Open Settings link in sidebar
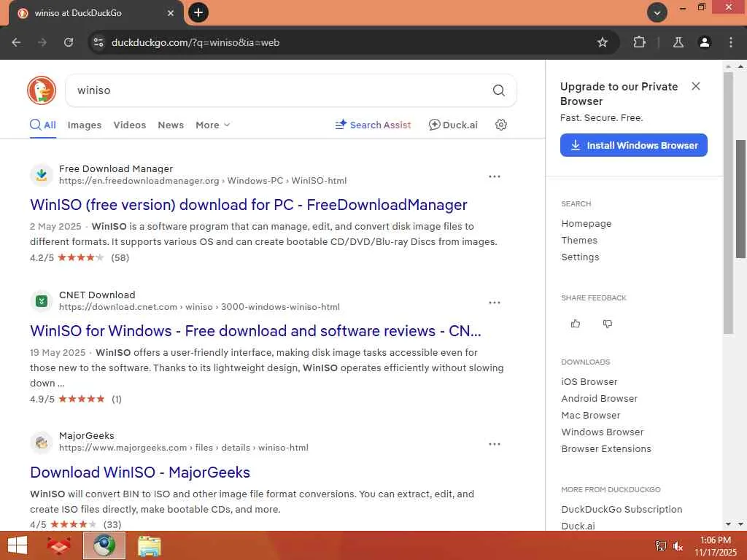The height and width of the screenshot is (560, 747). [580, 257]
